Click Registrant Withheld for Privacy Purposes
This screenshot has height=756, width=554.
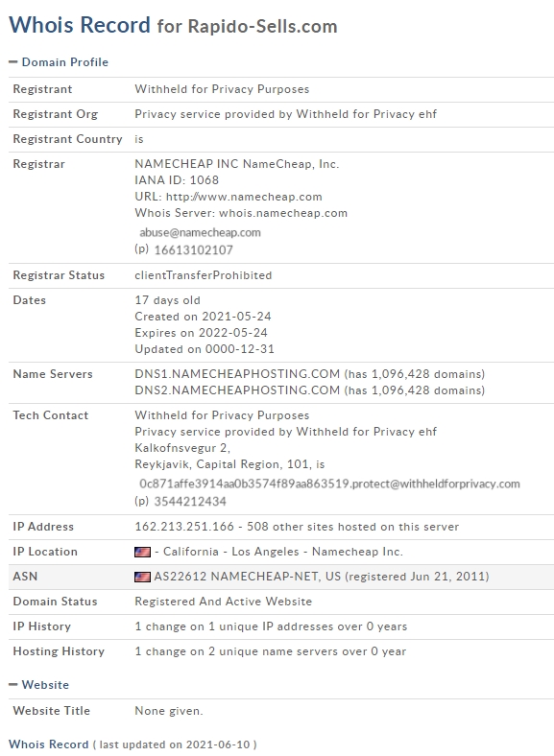click(222, 89)
